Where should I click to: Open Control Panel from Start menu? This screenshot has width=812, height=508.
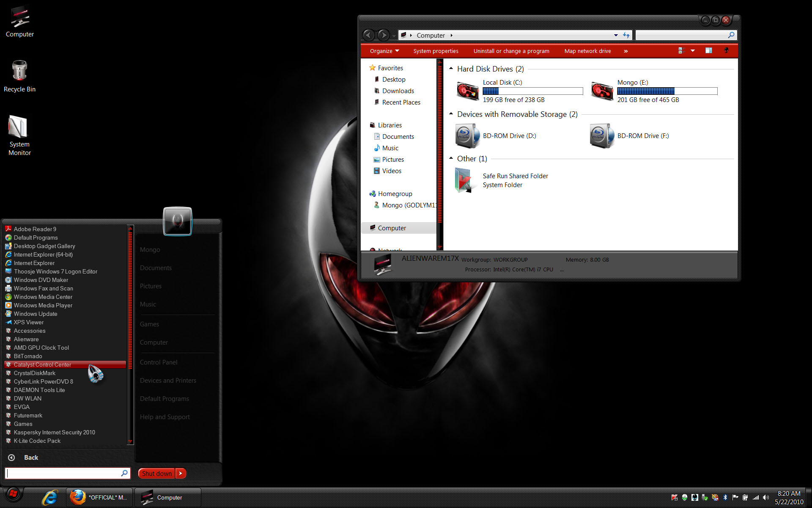(159, 362)
